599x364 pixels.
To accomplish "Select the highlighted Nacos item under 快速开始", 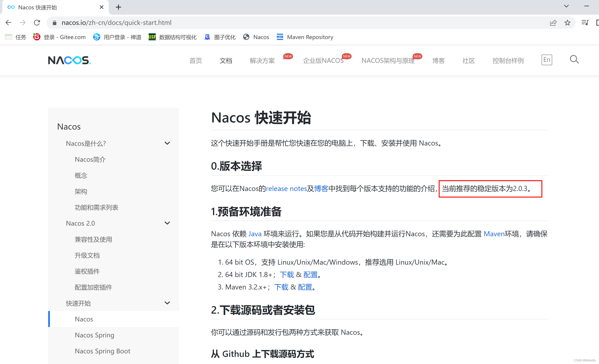I will (114, 319).
